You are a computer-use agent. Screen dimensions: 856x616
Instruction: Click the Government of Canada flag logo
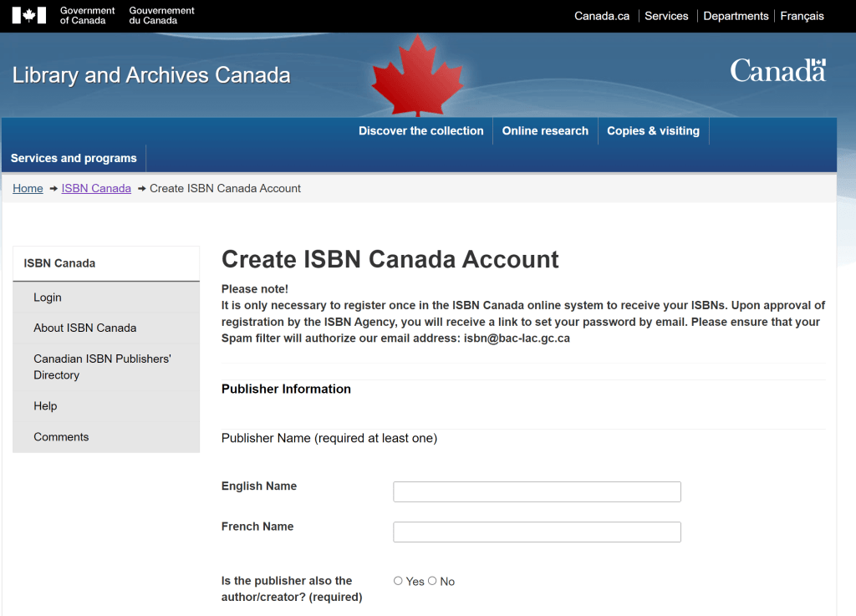pyautogui.click(x=29, y=16)
